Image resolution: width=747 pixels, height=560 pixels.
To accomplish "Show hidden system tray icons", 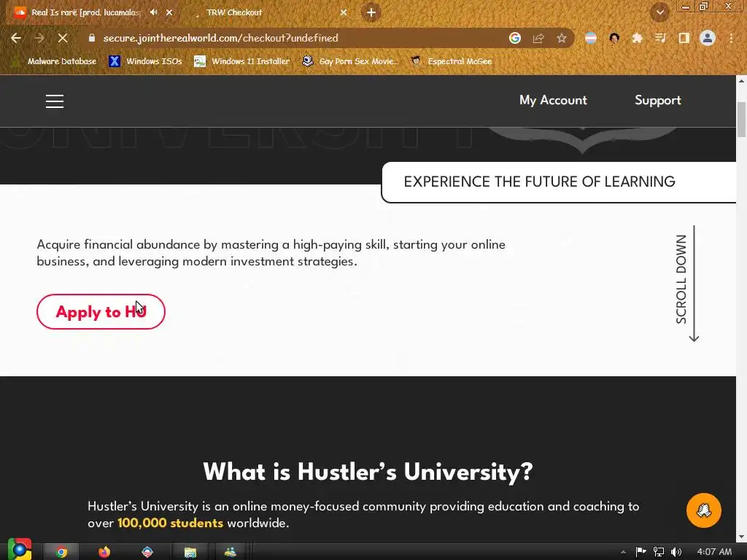I will point(623,552).
